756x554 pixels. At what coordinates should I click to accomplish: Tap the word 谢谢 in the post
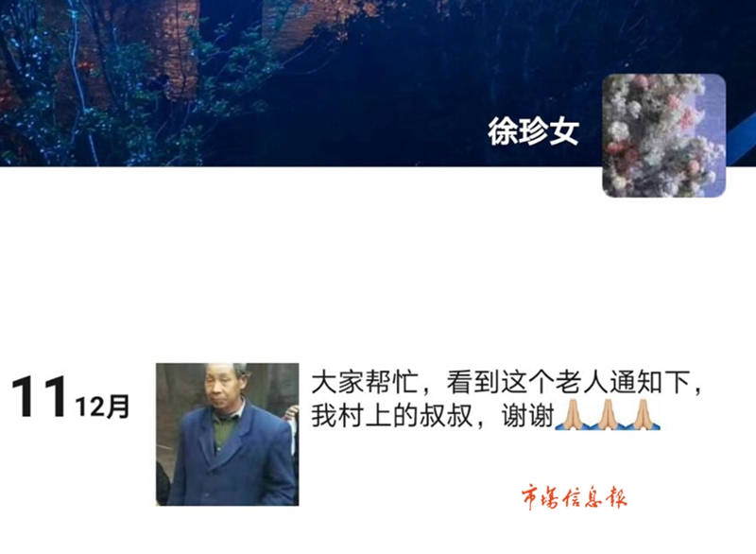click(527, 416)
